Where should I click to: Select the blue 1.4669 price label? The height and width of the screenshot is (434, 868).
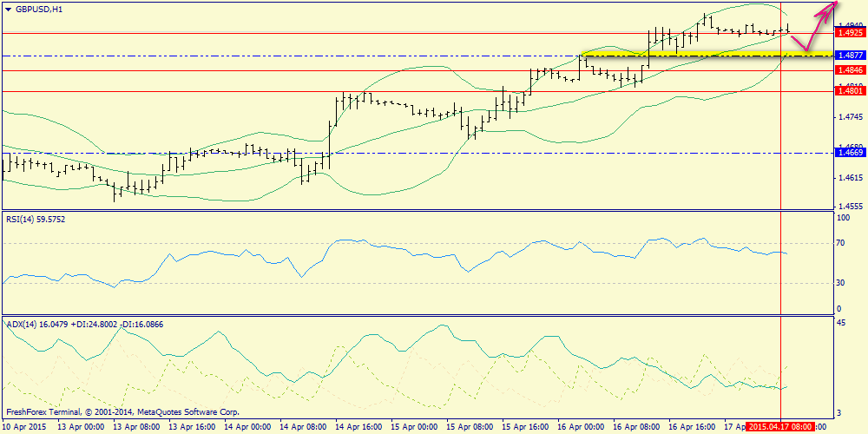pyautogui.click(x=849, y=152)
